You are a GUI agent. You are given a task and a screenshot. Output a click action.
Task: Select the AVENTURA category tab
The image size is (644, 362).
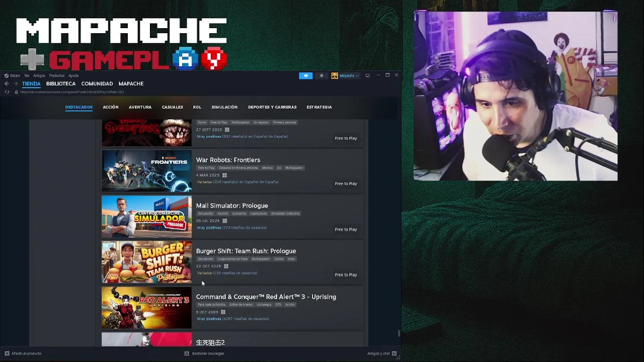pos(140,107)
